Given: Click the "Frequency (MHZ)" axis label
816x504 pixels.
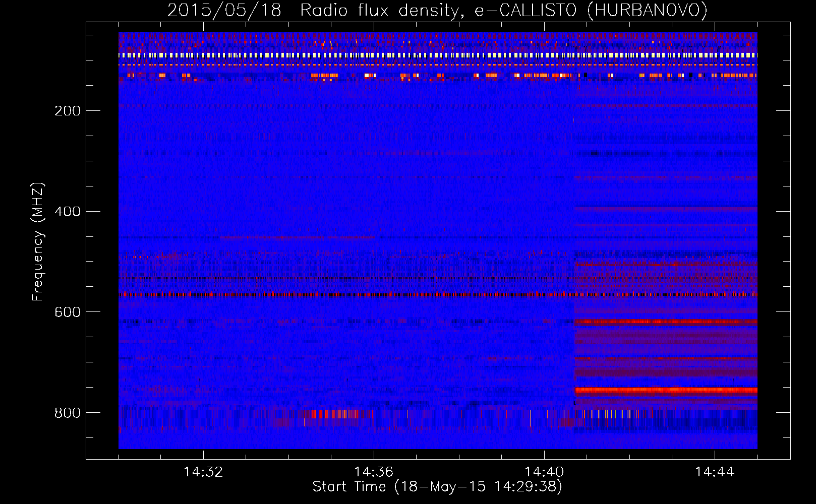Looking at the screenshot, I should pyautogui.click(x=38, y=241).
